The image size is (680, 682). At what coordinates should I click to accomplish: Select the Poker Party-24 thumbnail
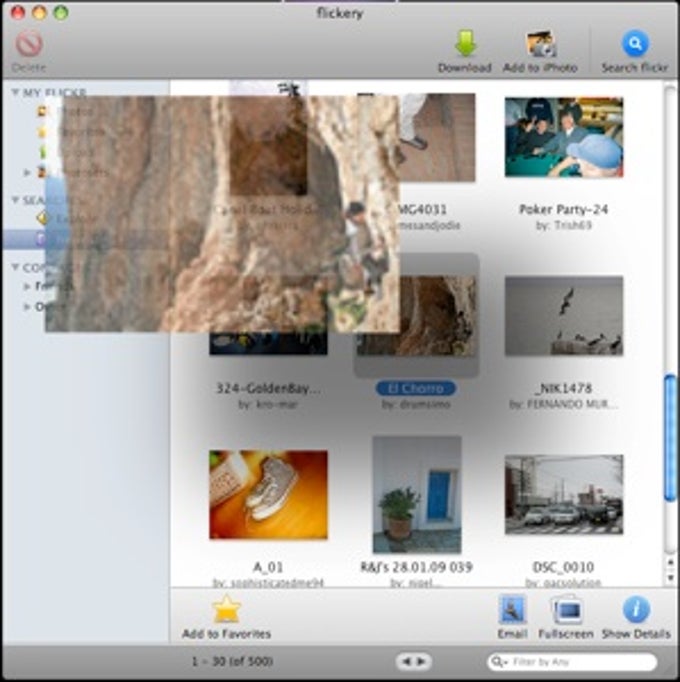pos(564,137)
